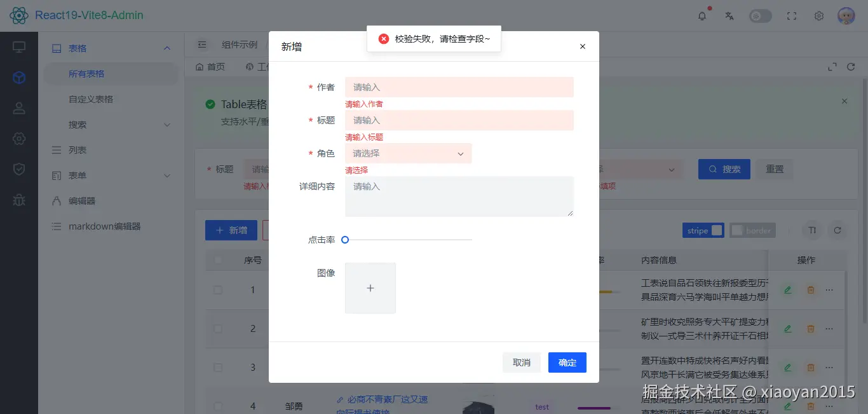
Task: Open the shield permission icon in the sidebar
Action: pos(19,169)
